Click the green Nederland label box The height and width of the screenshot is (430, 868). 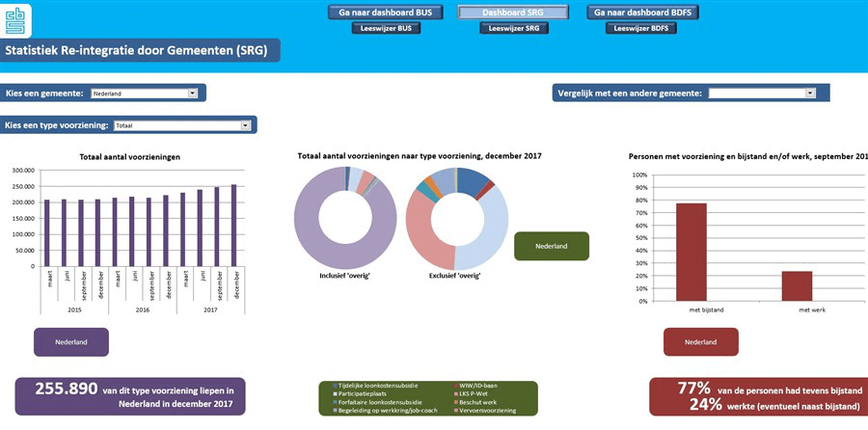(552, 246)
